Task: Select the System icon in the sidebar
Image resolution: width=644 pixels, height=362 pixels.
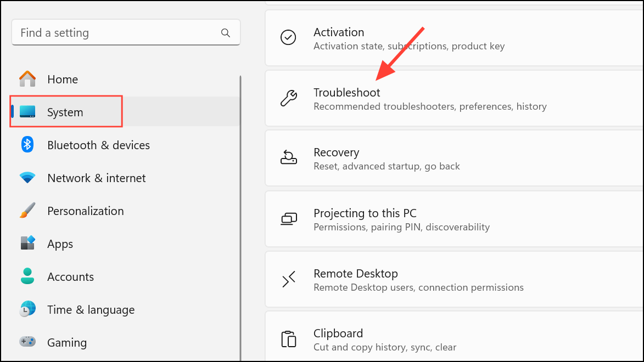Action: [x=27, y=111]
